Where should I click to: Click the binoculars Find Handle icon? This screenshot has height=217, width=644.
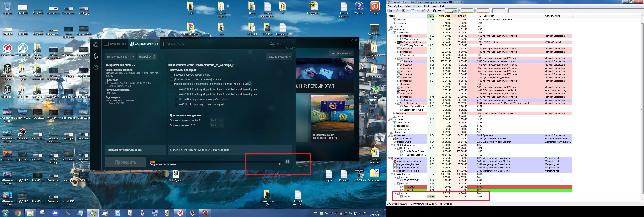pos(434,11)
